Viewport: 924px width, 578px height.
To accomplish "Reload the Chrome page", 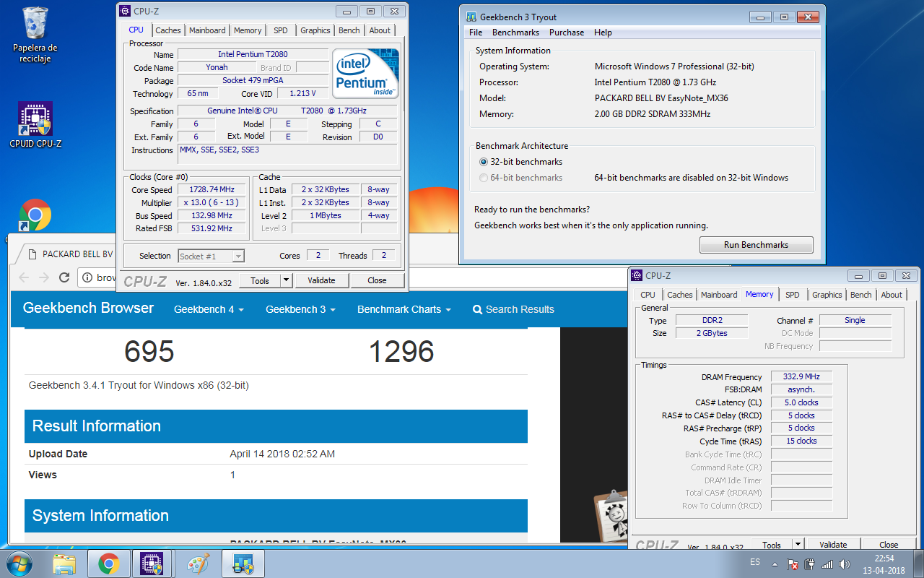I will pyautogui.click(x=64, y=277).
